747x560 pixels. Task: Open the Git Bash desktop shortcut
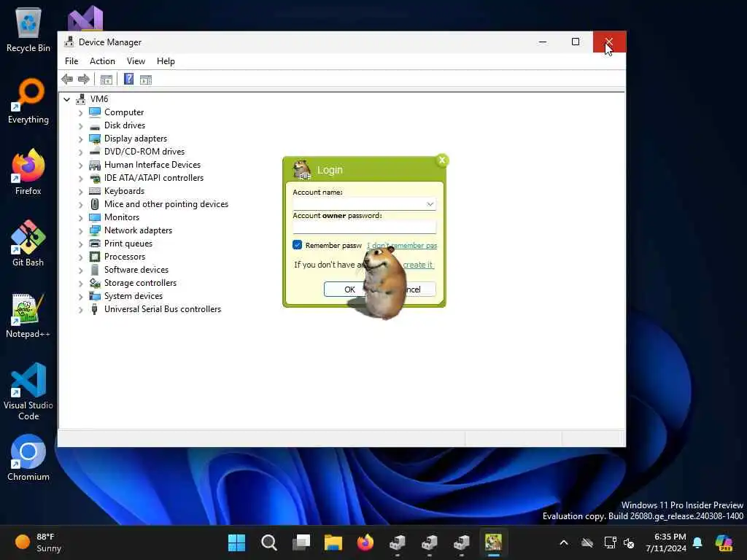pos(28,244)
